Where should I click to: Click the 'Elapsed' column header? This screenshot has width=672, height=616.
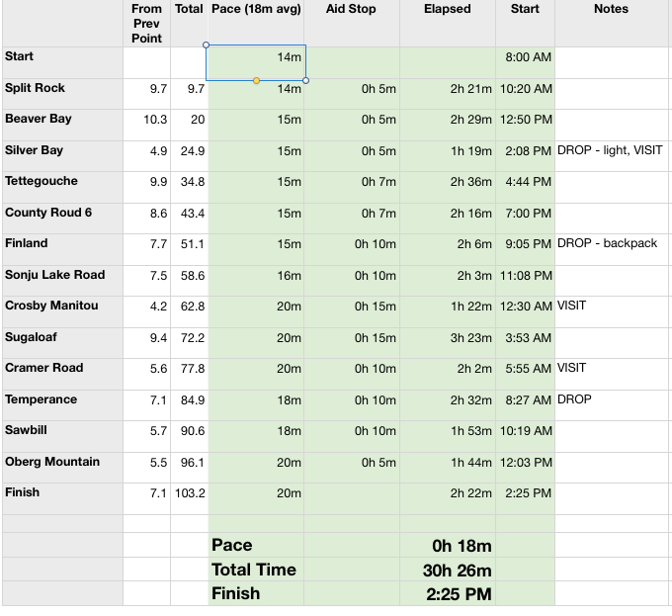click(x=447, y=9)
